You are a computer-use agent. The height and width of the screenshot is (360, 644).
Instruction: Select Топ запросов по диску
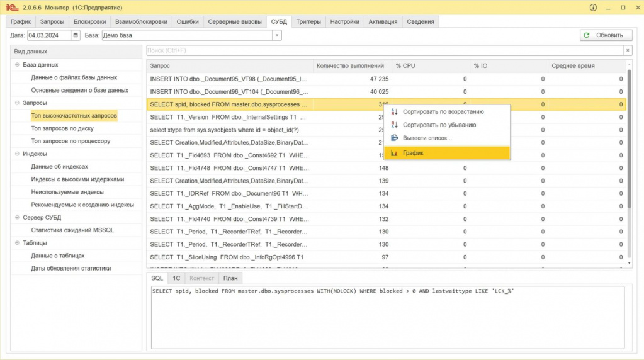[x=62, y=128]
